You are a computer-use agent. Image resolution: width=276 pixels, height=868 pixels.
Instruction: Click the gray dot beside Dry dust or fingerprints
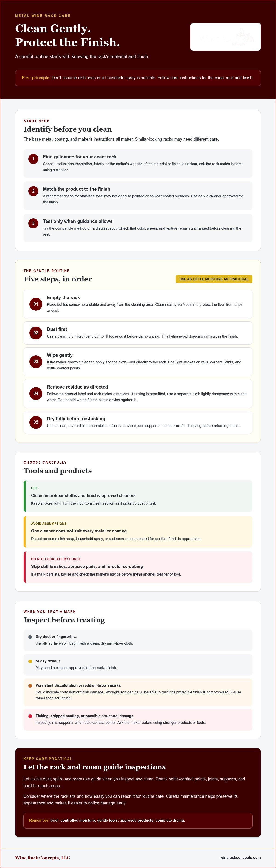(30, 637)
